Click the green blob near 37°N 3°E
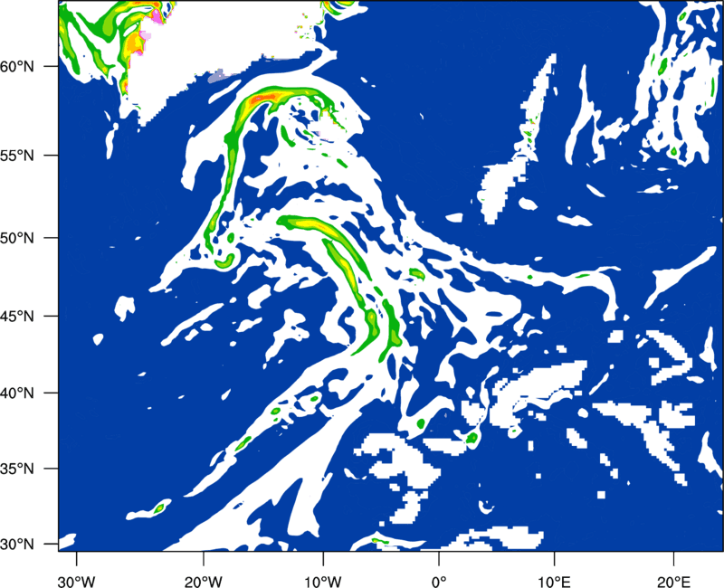This screenshot has width=724, height=588. [472, 438]
